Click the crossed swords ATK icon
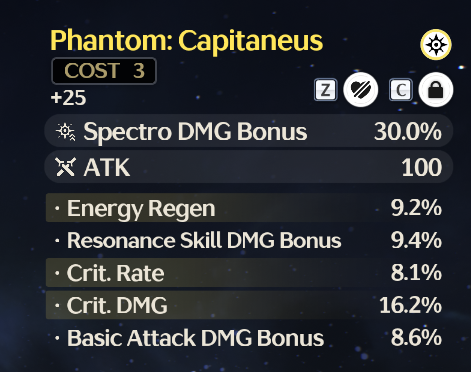471x372 pixels. tap(66, 167)
